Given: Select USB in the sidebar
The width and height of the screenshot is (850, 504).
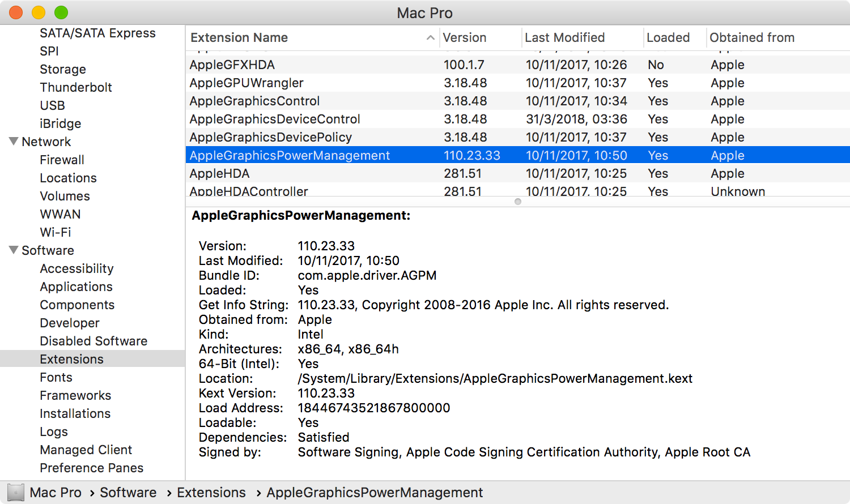Looking at the screenshot, I should pos(52,105).
